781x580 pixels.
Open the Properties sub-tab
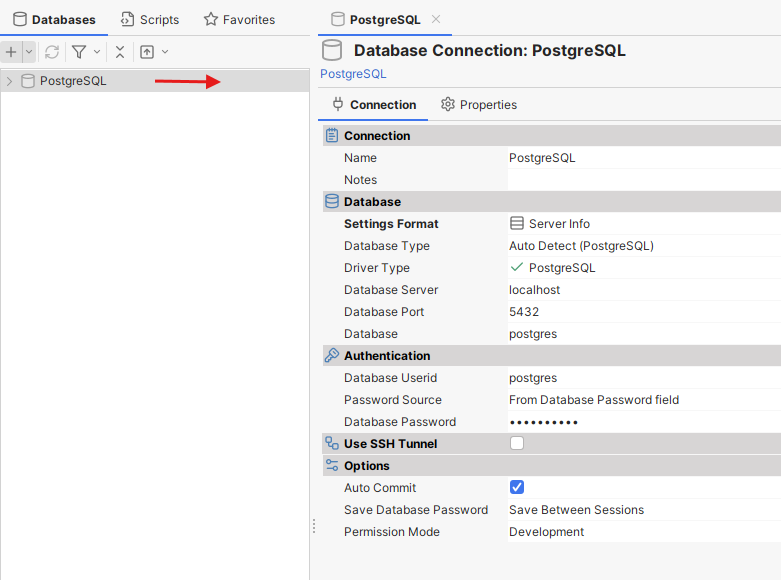pos(479,105)
